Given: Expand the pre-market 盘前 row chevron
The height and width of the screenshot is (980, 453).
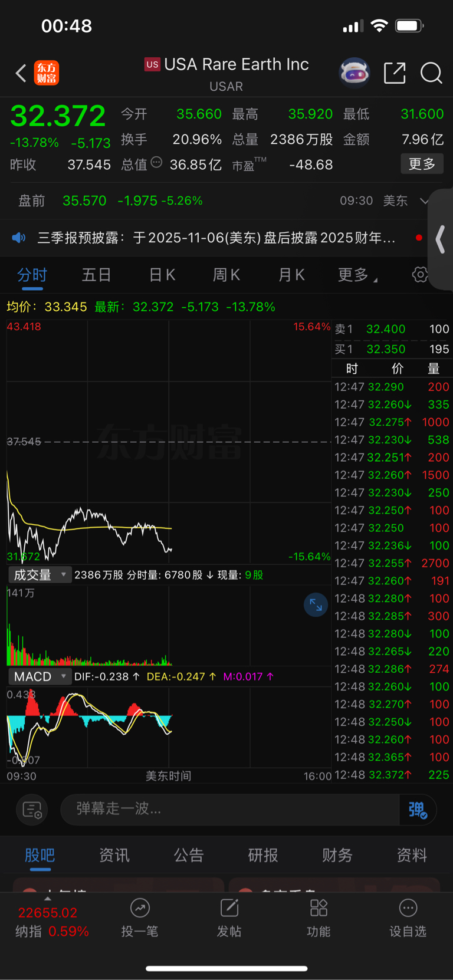Looking at the screenshot, I should tap(424, 200).
